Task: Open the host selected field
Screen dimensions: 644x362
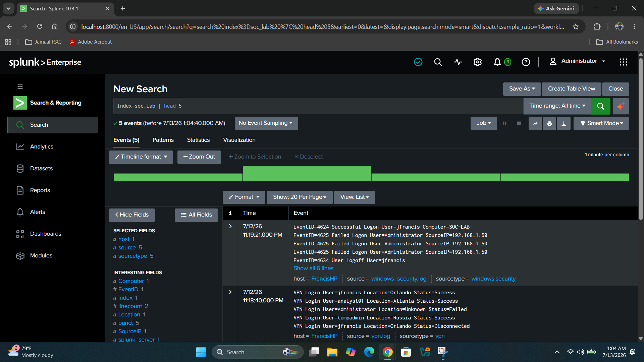Action: point(124,239)
